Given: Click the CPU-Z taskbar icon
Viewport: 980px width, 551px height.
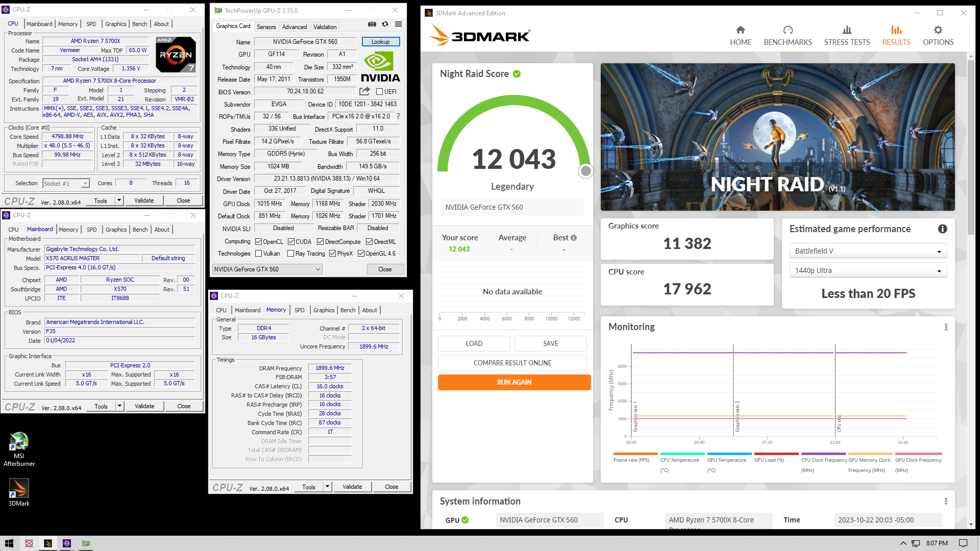Looking at the screenshot, I should click(x=67, y=543).
